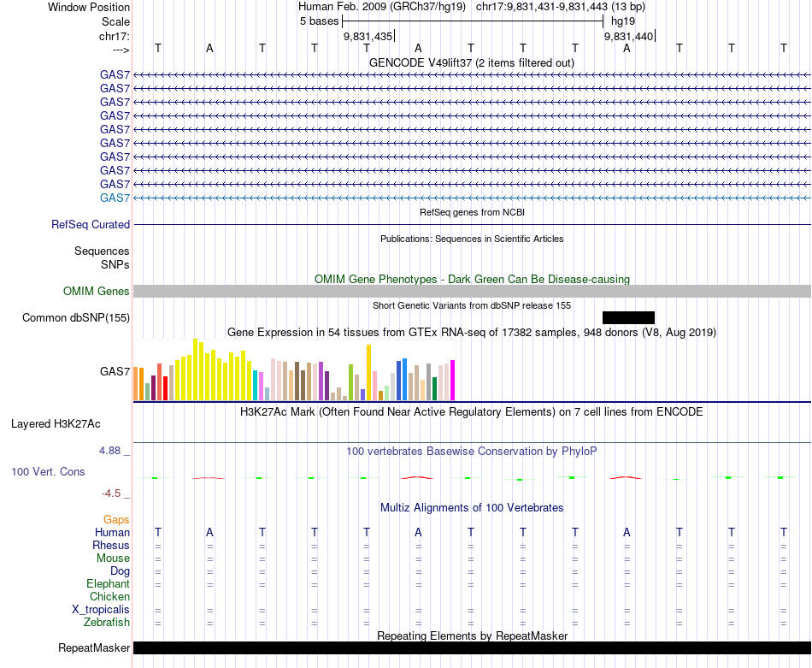Click the Human species row label
The width and height of the screenshot is (812, 668).
pos(112,533)
